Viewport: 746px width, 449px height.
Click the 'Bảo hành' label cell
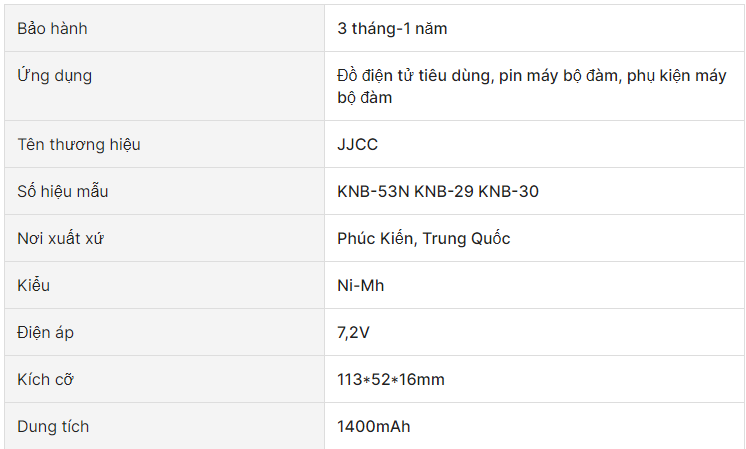coord(165,29)
